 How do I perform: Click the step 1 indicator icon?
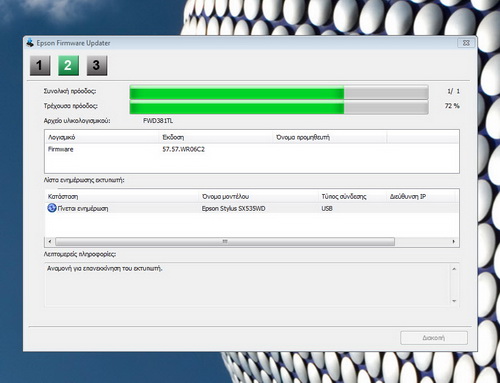40,65
